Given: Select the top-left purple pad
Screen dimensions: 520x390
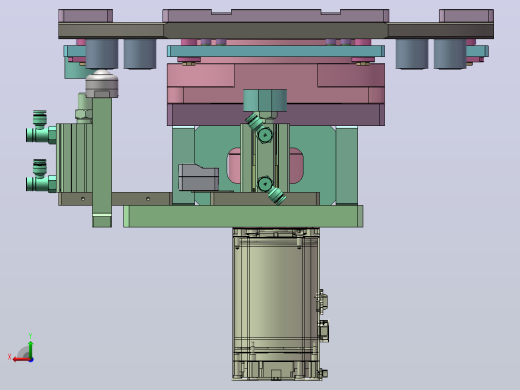Looking at the screenshot, I should (x=86, y=16).
